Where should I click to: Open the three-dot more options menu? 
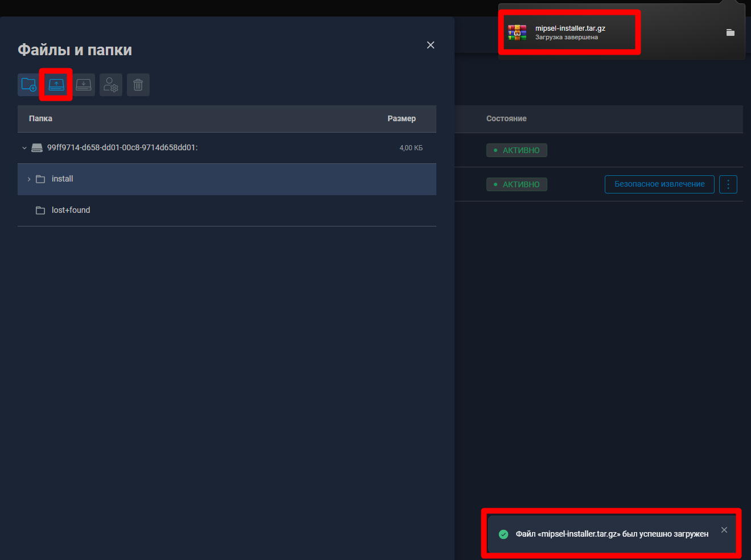[728, 184]
